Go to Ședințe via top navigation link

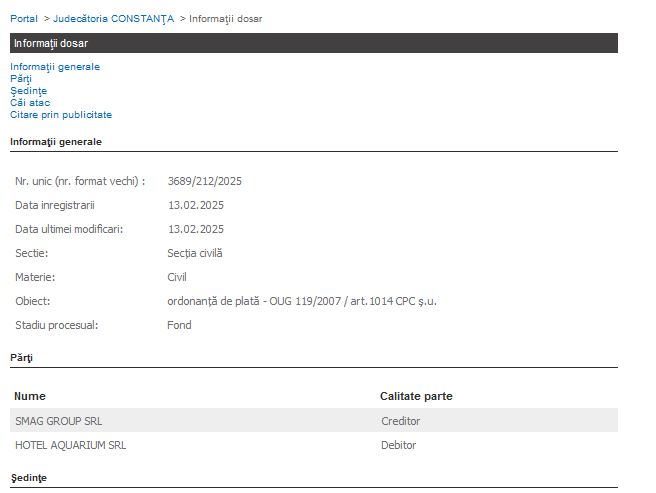pyautogui.click(x=28, y=91)
